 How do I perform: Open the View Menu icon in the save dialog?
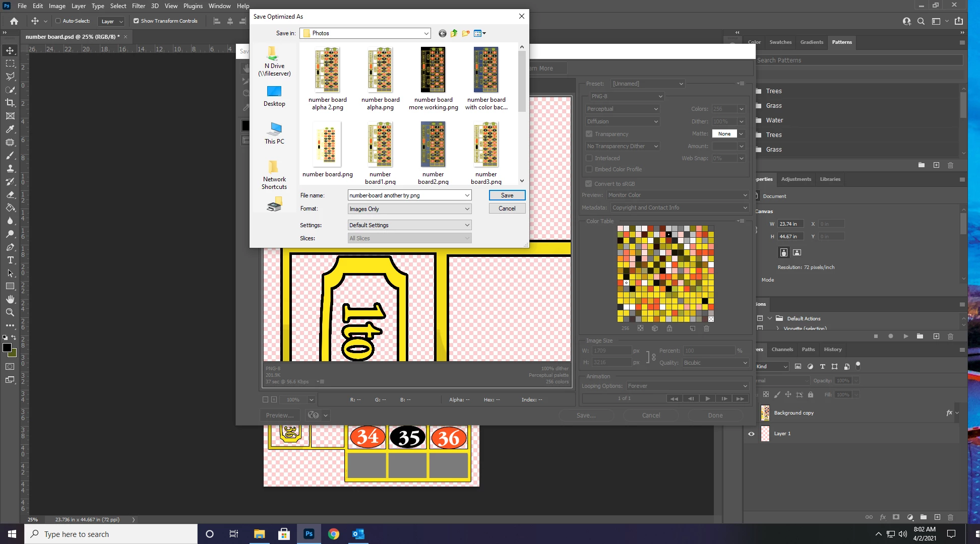point(479,33)
